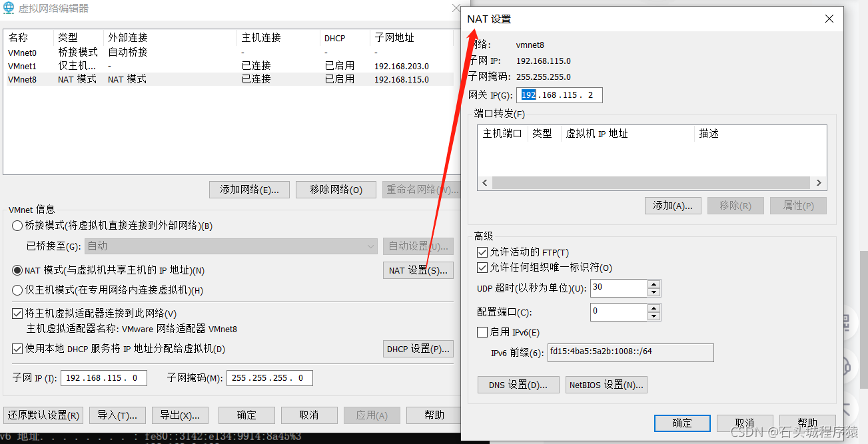Open DHCP 设置(P)... button

coord(418,349)
